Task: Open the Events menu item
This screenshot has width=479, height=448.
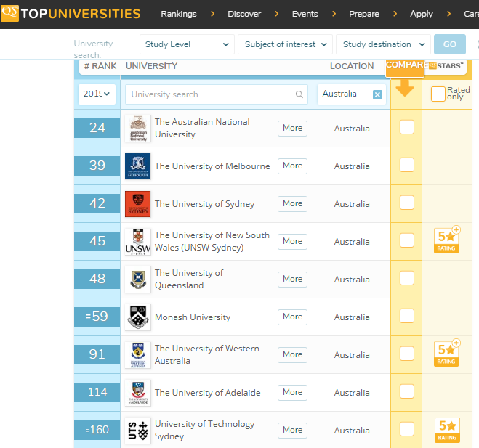Action: click(305, 14)
